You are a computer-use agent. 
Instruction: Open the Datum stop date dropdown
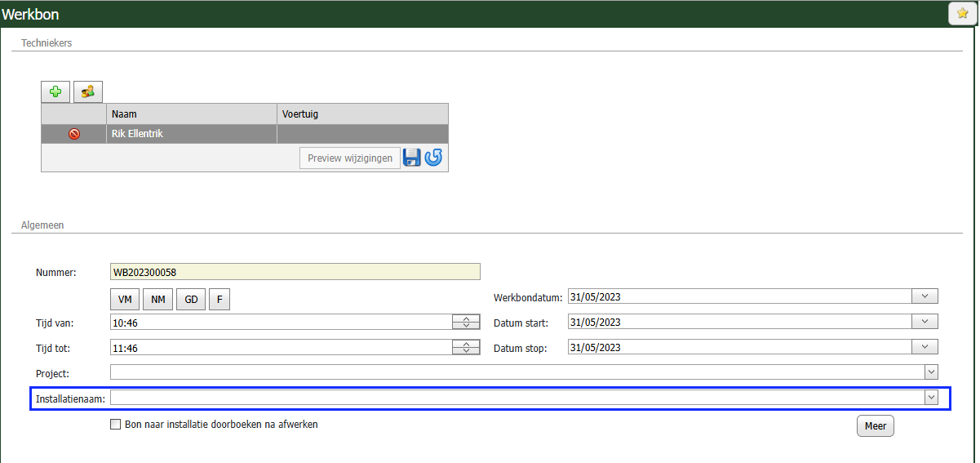(x=925, y=347)
